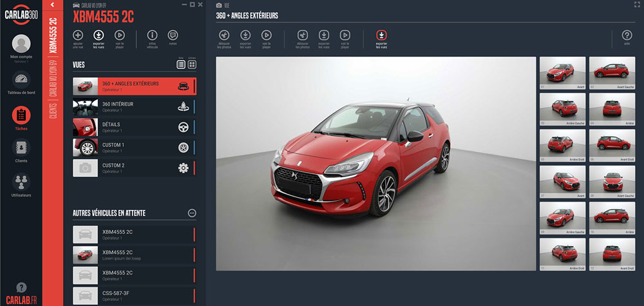The width and height of the screenshot is (644, 306).
Task: Maximize the vehicle panel with square icon
Action: tap(192, 5)
